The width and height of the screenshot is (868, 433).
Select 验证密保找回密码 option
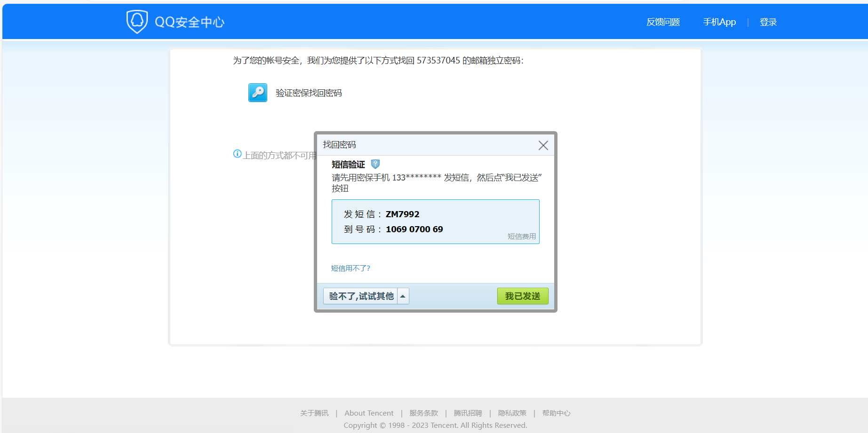[x=309, y=93]
